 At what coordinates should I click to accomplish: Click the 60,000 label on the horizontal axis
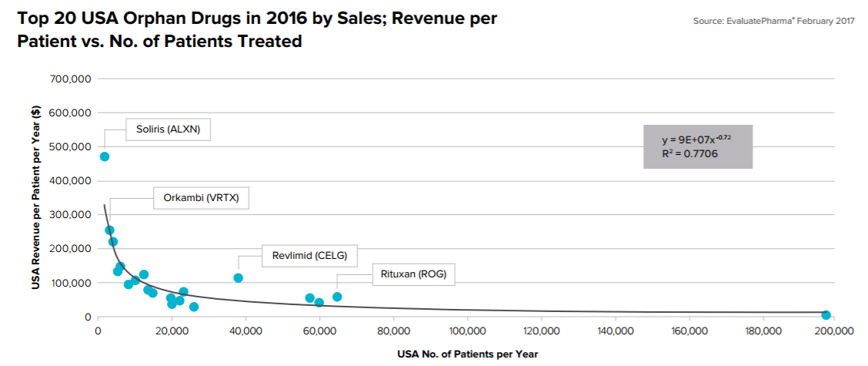(319, 331)
